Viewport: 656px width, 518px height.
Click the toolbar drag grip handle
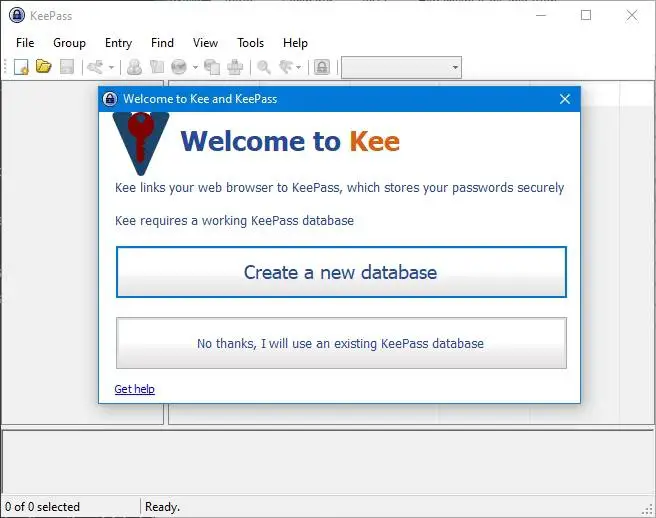click(5, 67)
